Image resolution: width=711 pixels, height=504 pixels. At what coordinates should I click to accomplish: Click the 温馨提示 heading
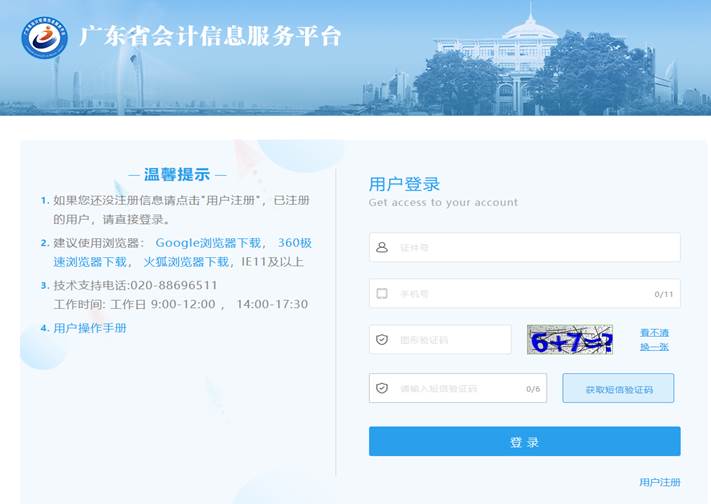click(x=177, y=175)
